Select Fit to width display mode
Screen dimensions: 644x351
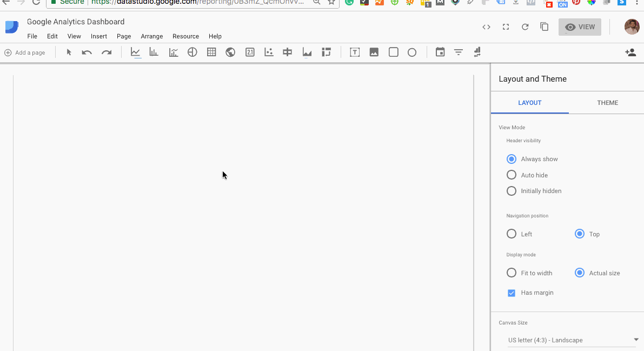[512, 273]
